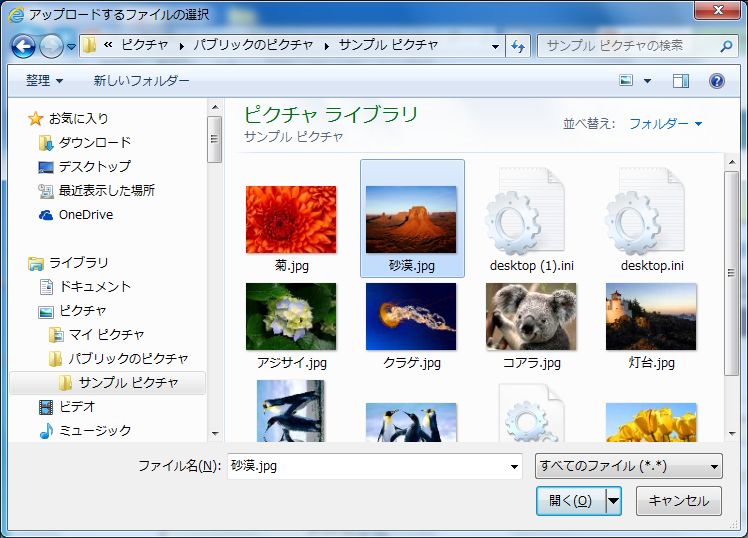748x538 pixels.
Task: Click the folder icon in the address bar
Action: tap(89, 46)
